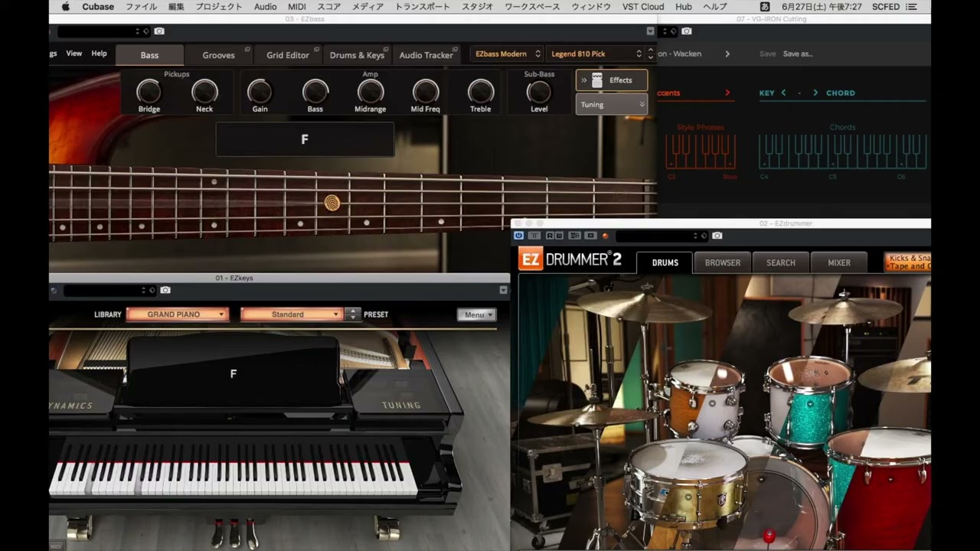Click the F chord display in EZbass
Image resolution: width=980 pixels, height=551 pixels.
point(305,139)
